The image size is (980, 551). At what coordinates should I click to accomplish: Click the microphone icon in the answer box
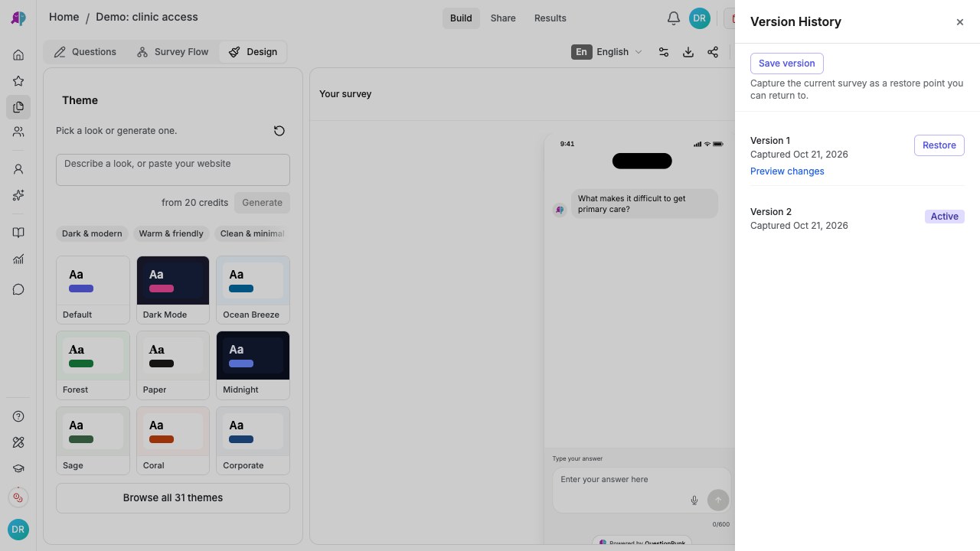point(694,500)
